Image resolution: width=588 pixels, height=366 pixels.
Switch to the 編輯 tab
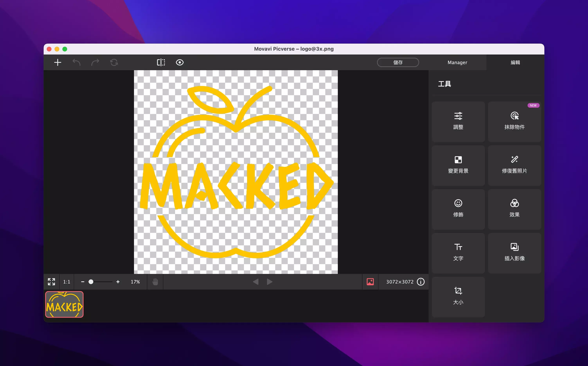(515, 62)
